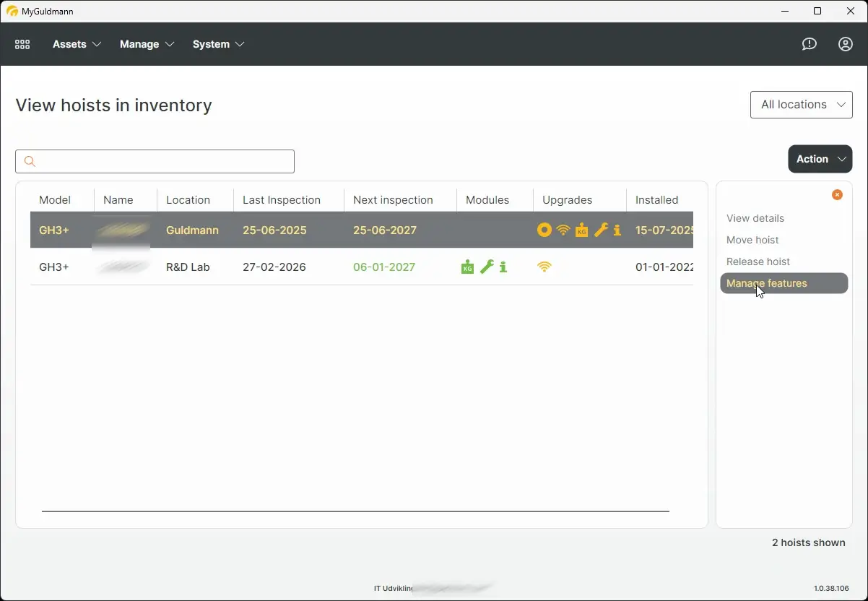Viewport: 868px width, 601px height.
Task: Select Release hoist option
Action: tap(758, 261)
